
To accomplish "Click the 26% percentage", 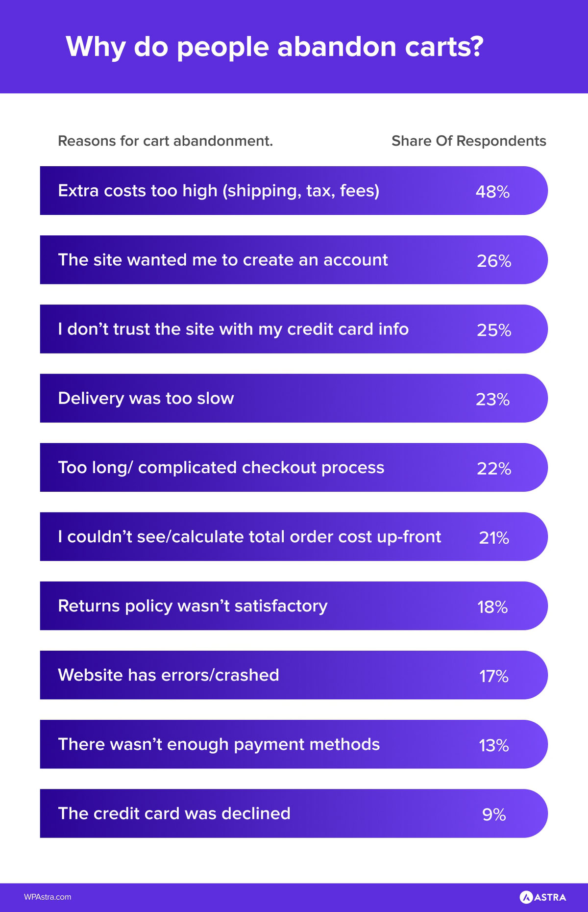I will [494, 261].
